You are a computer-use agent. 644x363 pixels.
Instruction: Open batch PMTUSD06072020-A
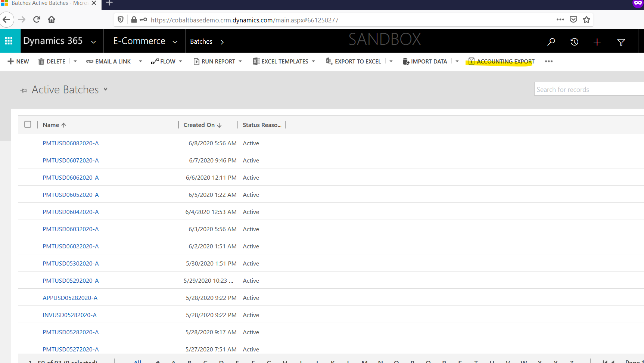(x=71, y=160)
